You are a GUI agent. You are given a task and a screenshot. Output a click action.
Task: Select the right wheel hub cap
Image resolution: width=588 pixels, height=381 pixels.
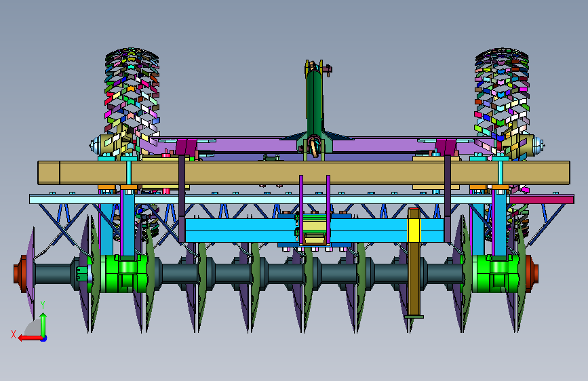pos(538,145)
